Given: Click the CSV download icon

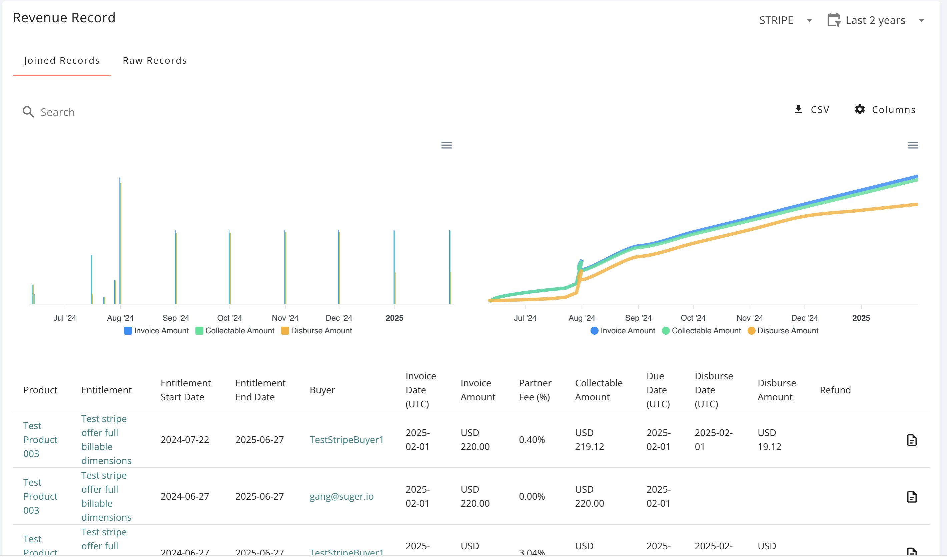Looking at the screenshot, I should pyautogui.click(x=798, y=109).
